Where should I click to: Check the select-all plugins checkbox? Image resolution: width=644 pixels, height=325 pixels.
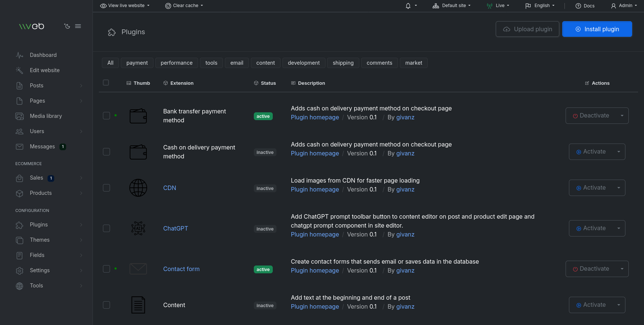[106, 83]
